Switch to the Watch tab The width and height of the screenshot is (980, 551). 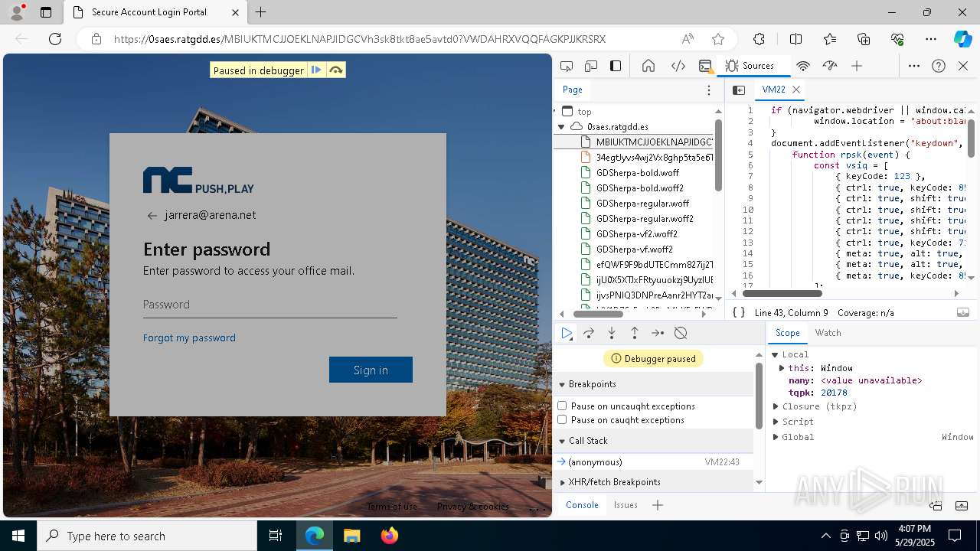click(x=828, y=333)
